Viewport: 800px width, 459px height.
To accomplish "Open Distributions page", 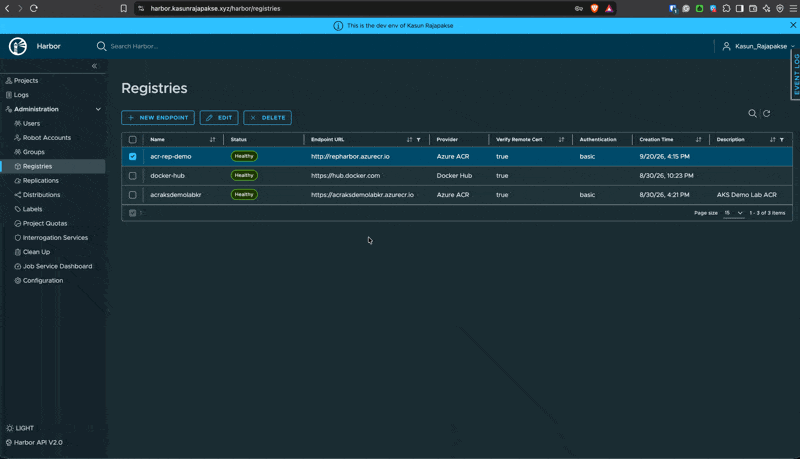I will click(41, 195).
